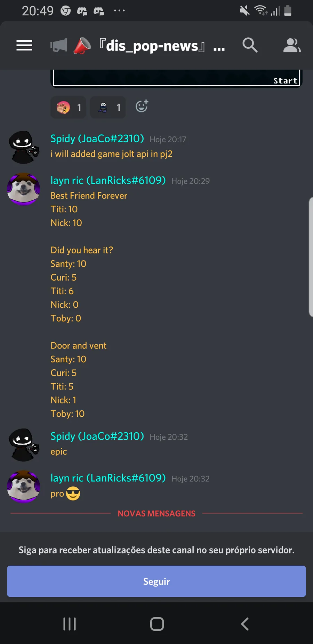This screenshot has width=313, height=644.
Task: Toggle the clapping hands reaction
Action: click(69, 107)
